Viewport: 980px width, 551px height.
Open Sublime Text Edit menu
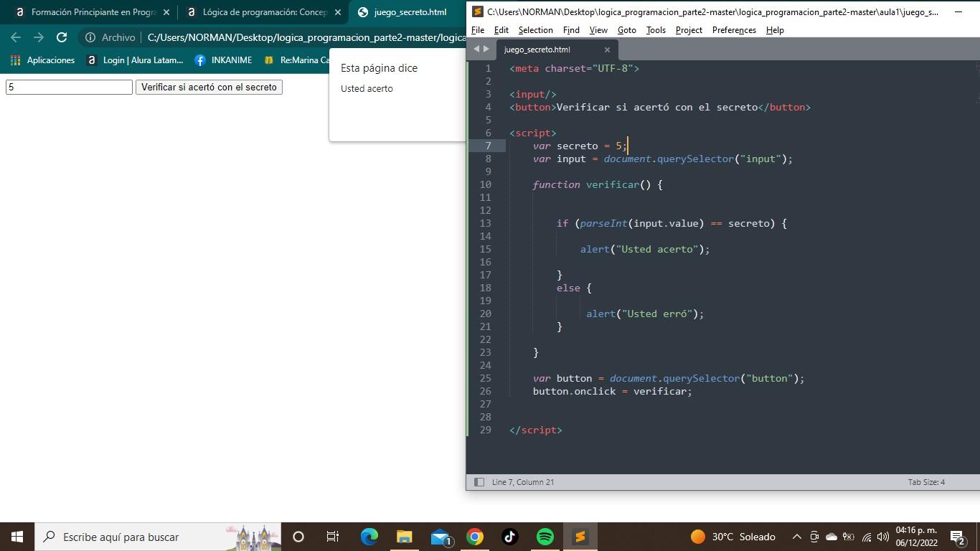[x=501, y=30]
